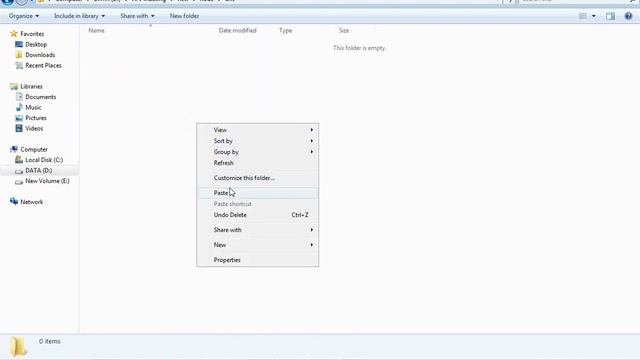Click the Documents library icon

[19, 97]
